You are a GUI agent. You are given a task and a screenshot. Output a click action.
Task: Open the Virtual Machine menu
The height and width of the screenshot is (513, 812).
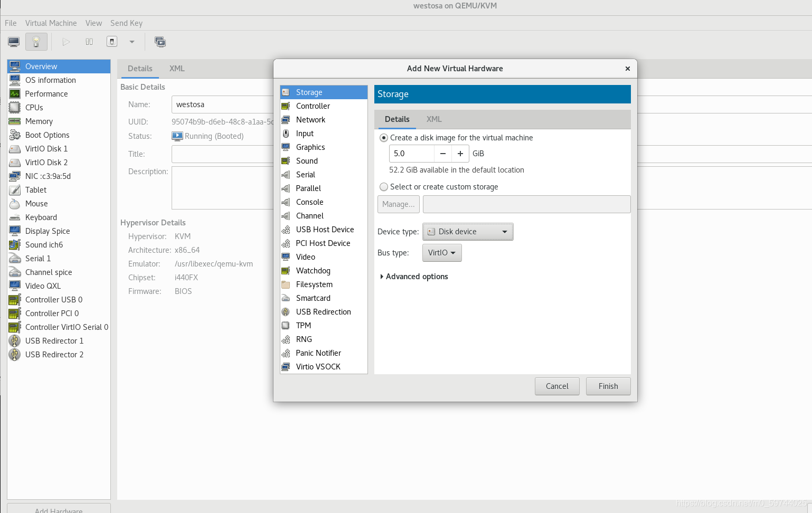51,23
